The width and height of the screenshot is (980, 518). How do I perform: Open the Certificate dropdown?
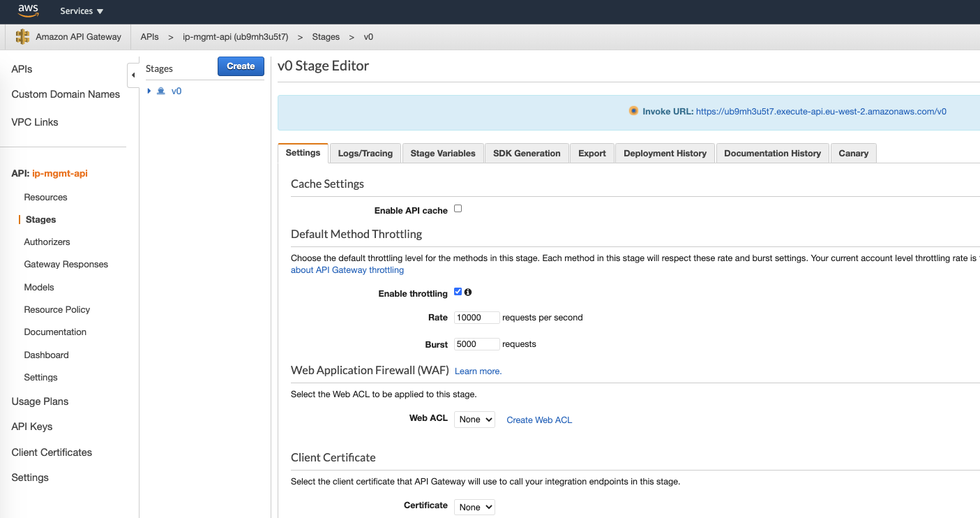474,507
